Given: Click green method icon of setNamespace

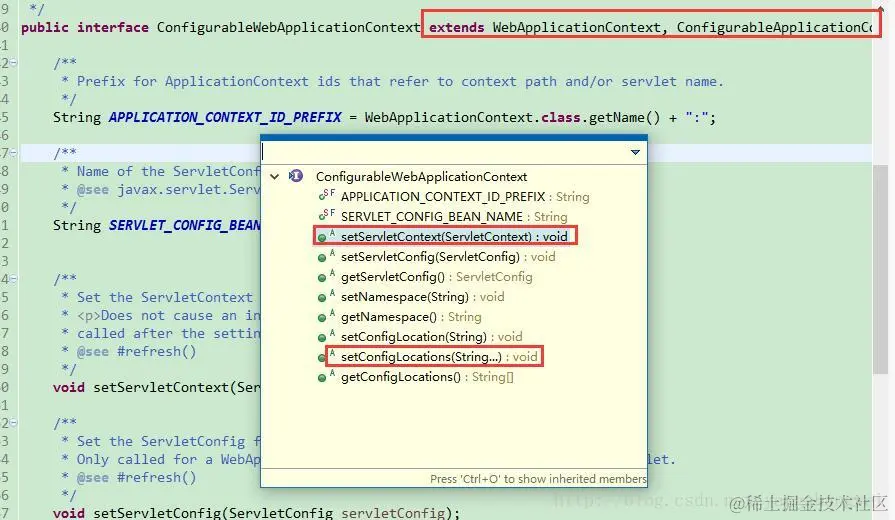Looking at the screenshot, I should coord(322,297).
